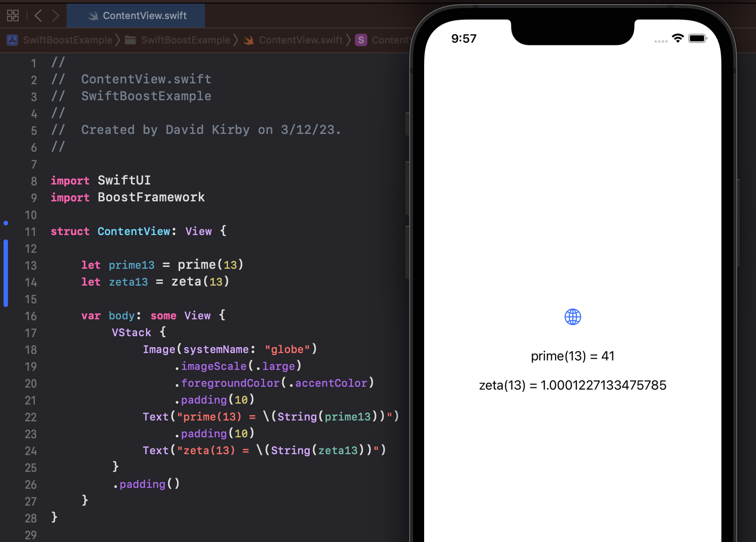The width and height of the screenshot is (756, 542).
Task: Click the final ".padding()" modifier
Action: [x=146, y=484]
